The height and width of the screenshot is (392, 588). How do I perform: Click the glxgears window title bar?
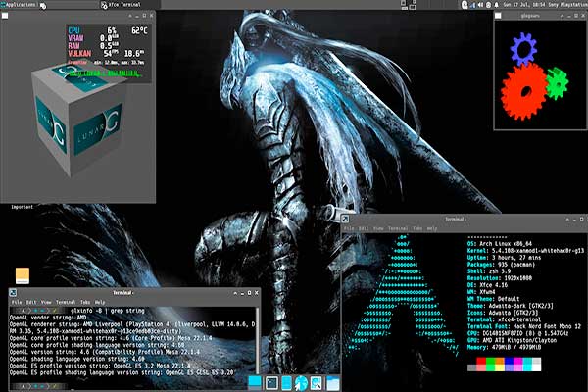[534, 17]
